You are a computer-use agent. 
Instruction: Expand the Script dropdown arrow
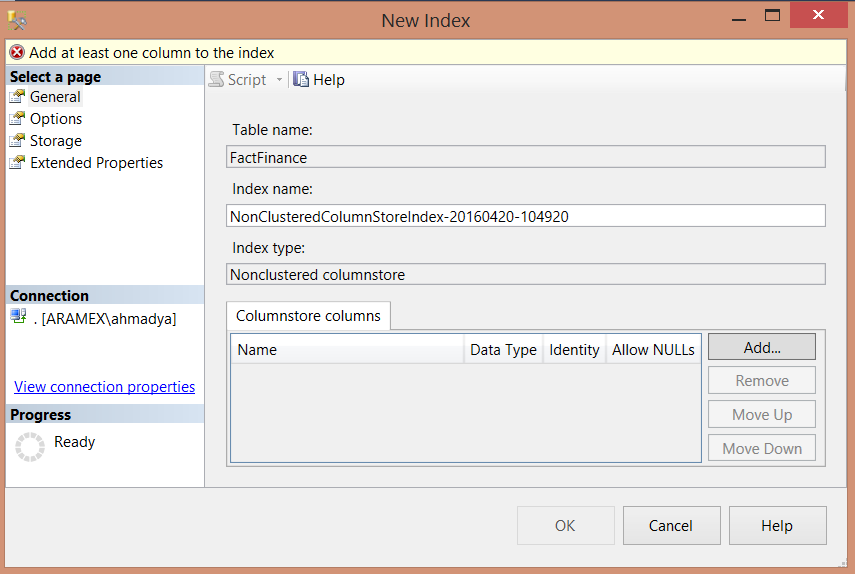(279, 80)
